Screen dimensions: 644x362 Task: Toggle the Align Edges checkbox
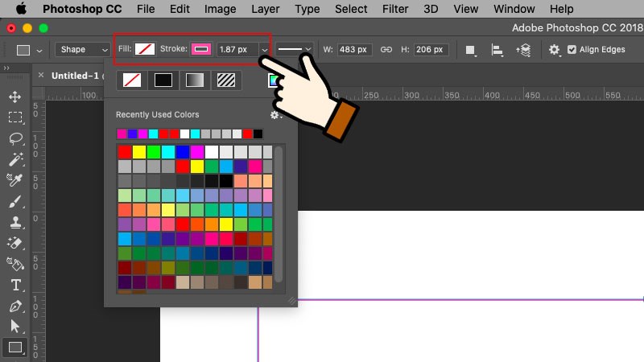[x=572, y=49]
